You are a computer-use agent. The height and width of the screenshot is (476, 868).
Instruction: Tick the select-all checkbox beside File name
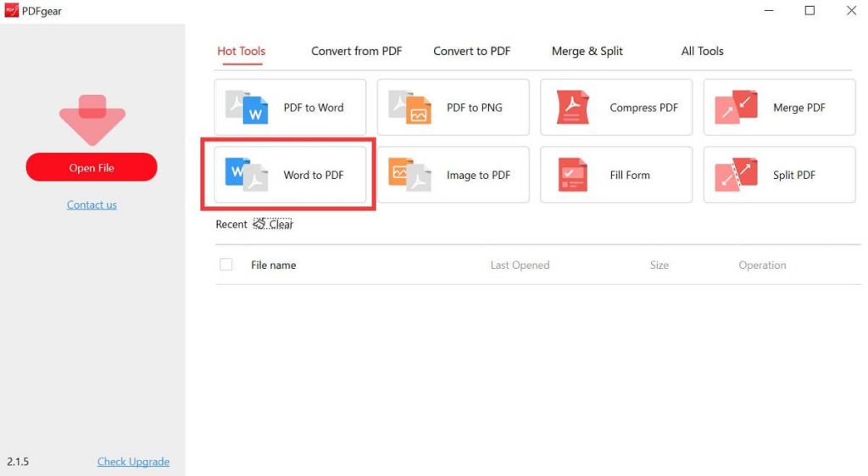point(225,265)
